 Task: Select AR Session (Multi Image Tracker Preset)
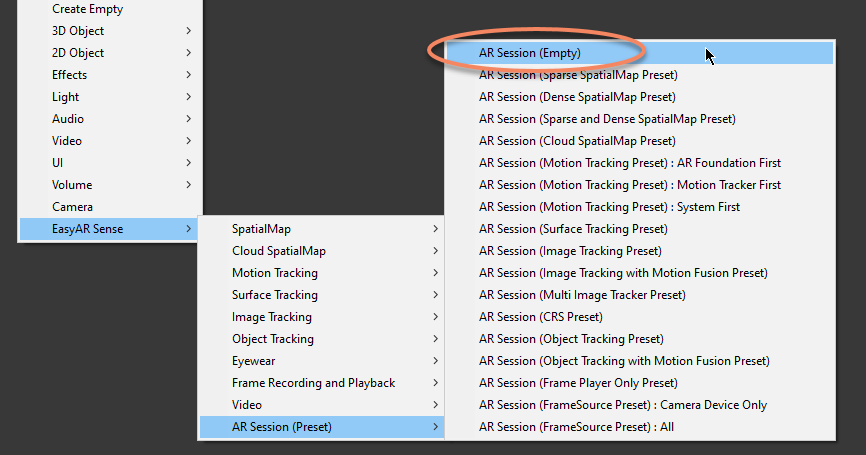[582, 295]
